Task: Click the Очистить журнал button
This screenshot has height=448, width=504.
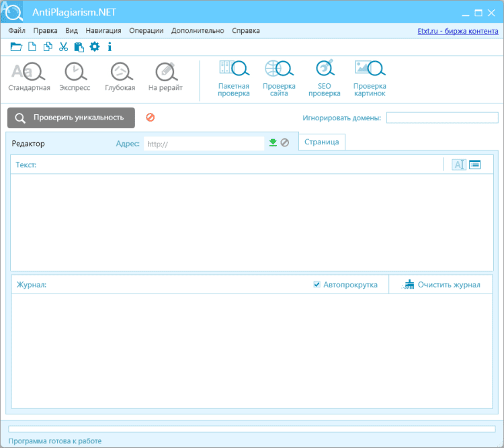Action: 442,285
